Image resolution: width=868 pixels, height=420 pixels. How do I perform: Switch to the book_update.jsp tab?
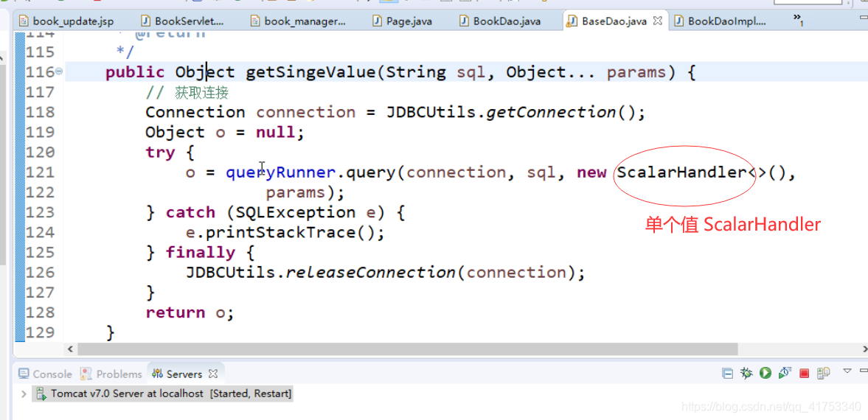[x=66, y=21]
